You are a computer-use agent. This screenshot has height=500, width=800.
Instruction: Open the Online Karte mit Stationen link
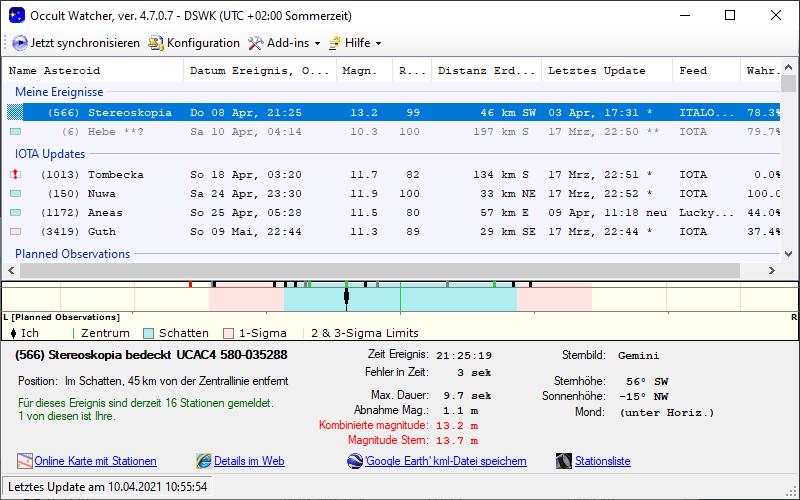(95, 461)
